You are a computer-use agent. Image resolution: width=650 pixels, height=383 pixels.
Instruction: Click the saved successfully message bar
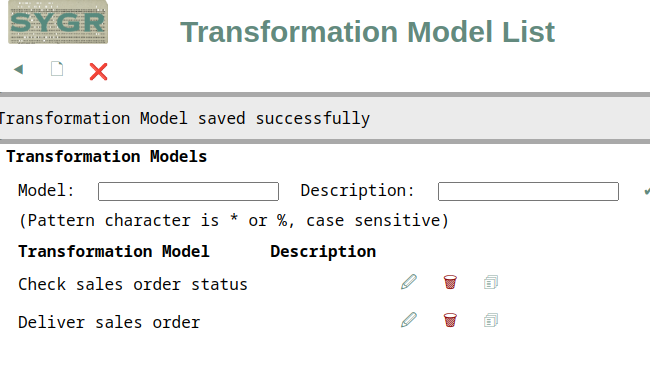(x=325, y=119)
